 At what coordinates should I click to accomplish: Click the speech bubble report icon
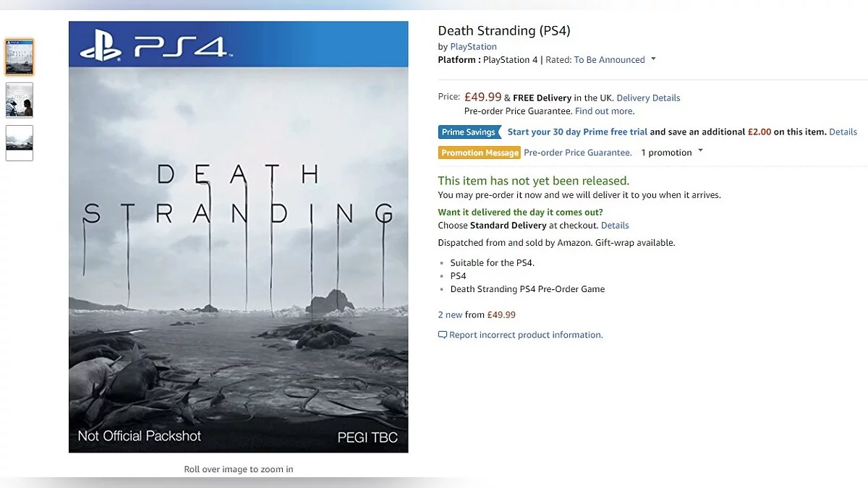click(x=443, y=335)
